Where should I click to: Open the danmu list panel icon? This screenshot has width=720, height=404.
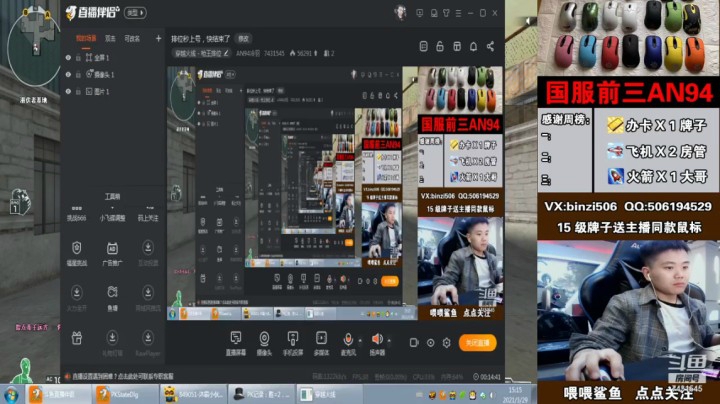point(424,46)
